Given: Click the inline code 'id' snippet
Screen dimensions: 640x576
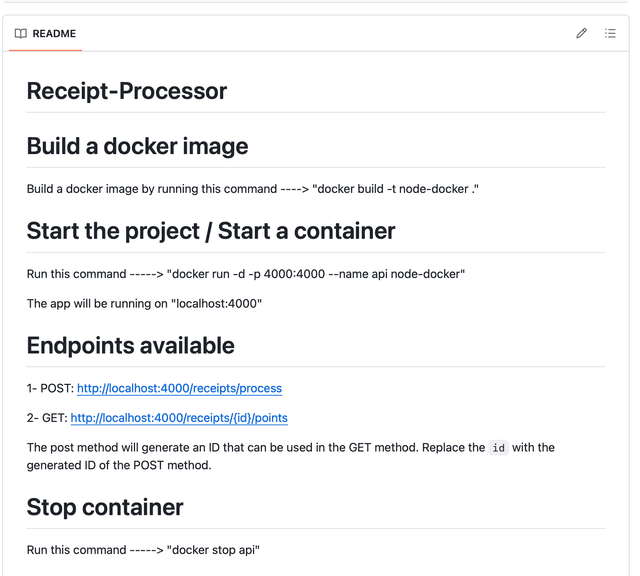Looking at the screenshot, I should 498,448.
